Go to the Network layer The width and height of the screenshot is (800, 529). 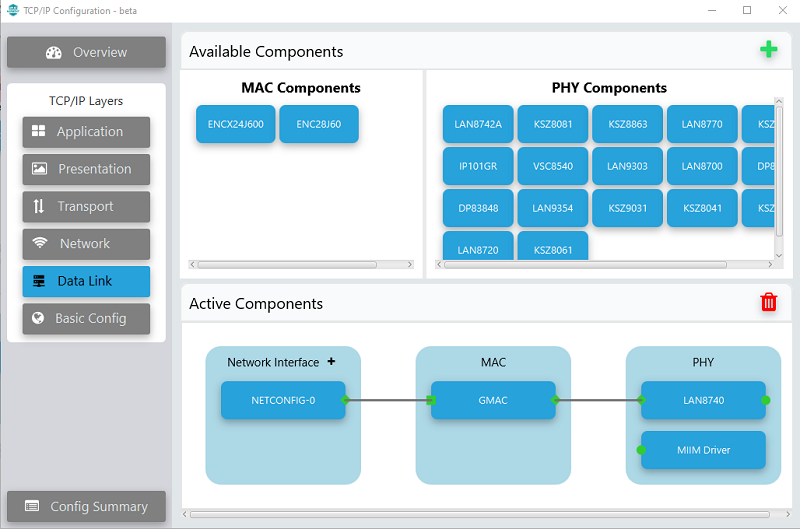[86, 243]
